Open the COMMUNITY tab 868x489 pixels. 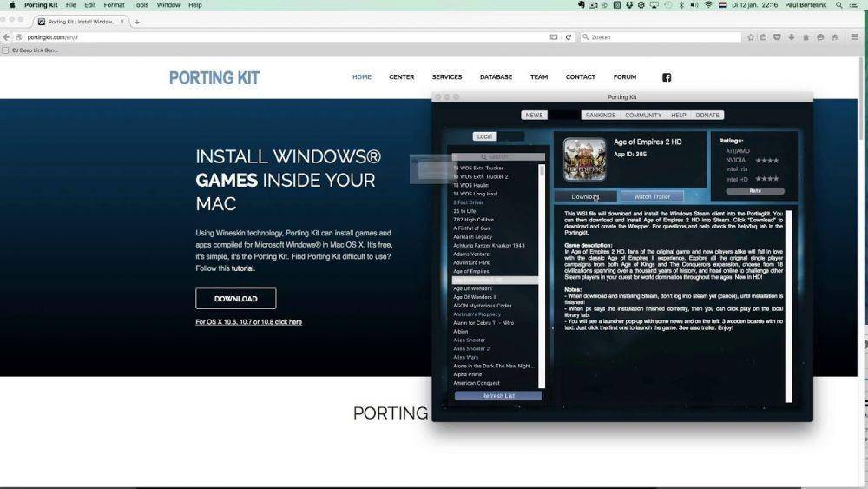[643, 116]
